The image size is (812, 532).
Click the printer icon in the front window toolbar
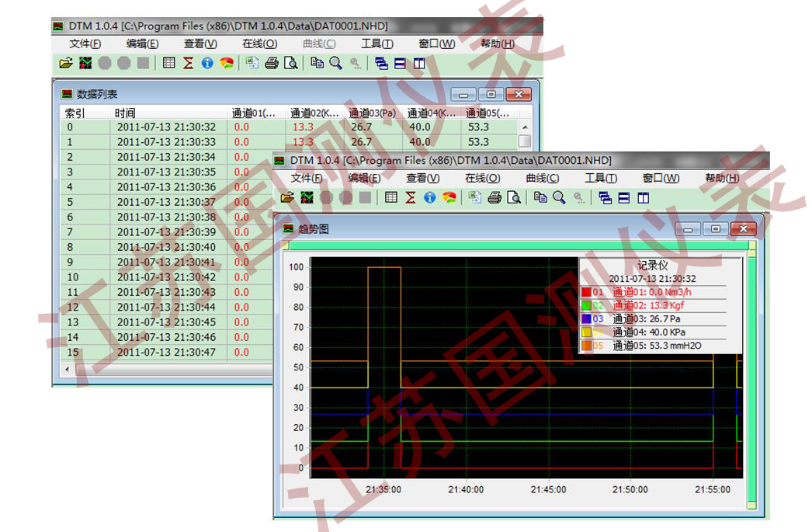coord(494,197)
